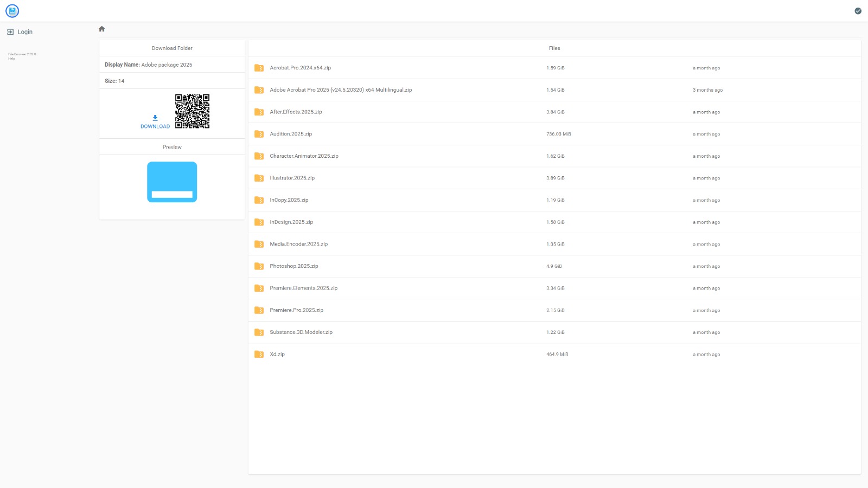Select file name Character.Animator.2025.zip
868x488 pixels.
click(x=304, y=156)
